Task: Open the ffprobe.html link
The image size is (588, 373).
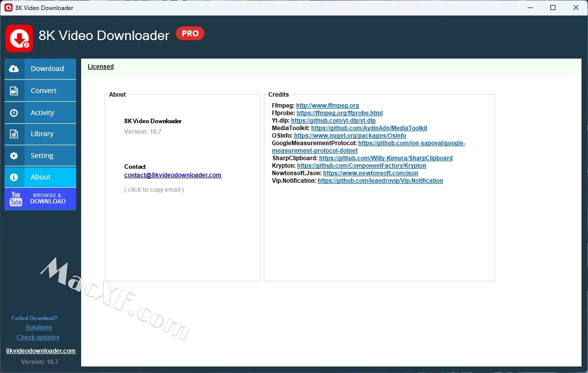Action: (340, 113)
